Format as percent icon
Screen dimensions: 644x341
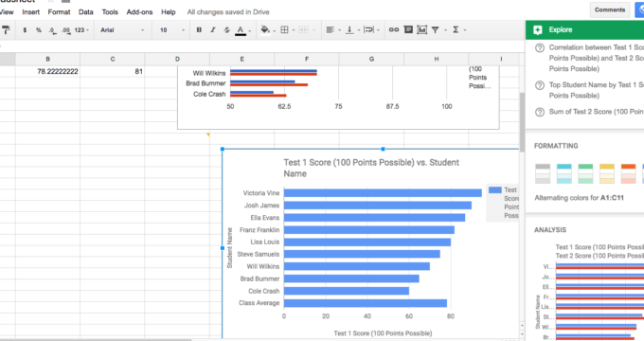click(x=39, y=30)
